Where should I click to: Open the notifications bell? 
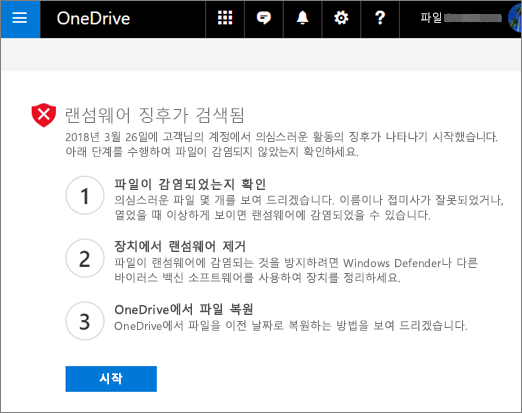302,18
